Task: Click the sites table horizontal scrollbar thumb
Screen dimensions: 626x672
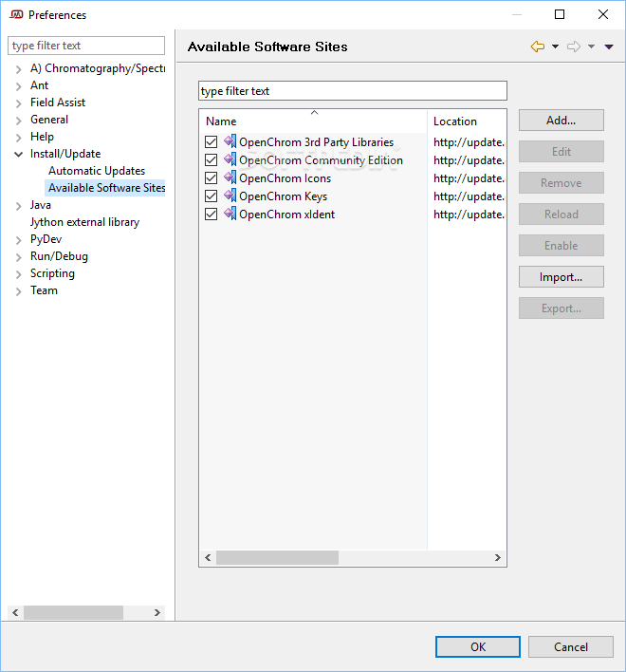Action: point(277,557)
